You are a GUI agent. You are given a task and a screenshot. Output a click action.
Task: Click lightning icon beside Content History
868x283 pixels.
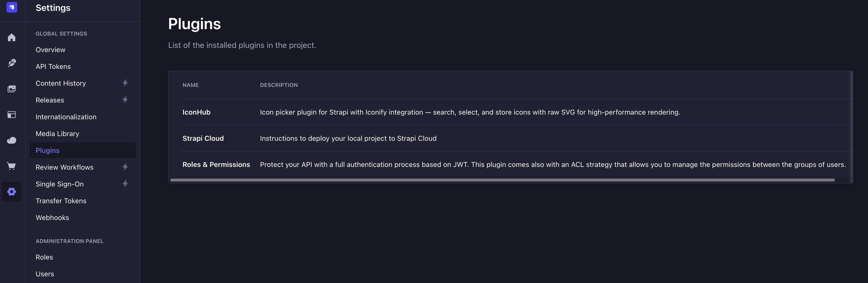125,83
